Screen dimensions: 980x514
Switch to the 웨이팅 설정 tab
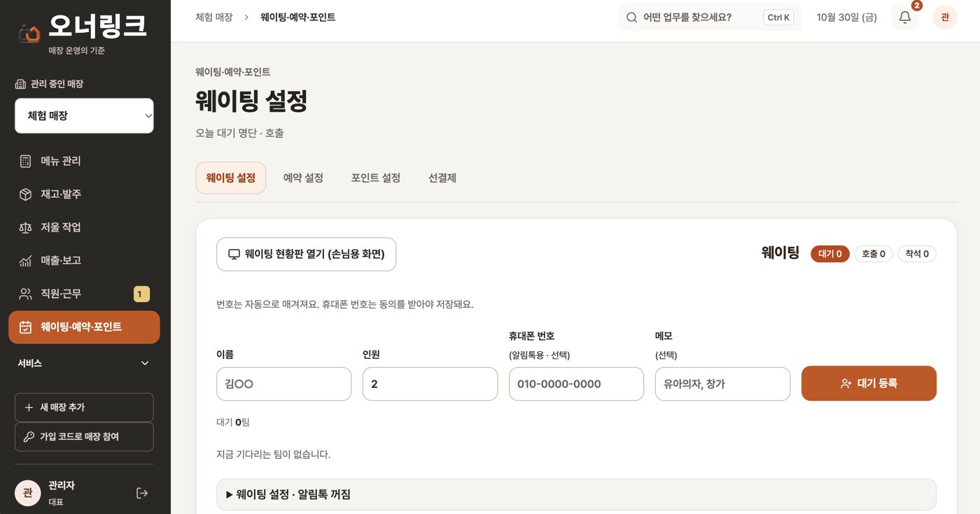(231, 178)
